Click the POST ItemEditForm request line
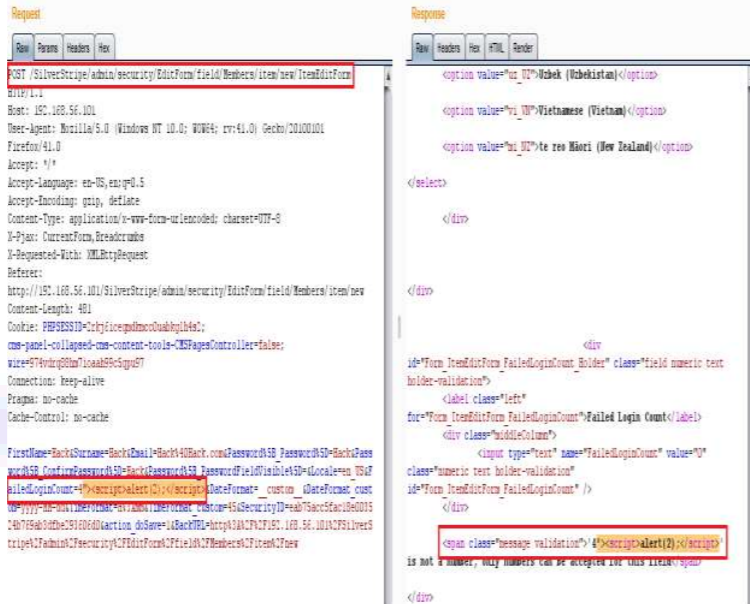 180,76
